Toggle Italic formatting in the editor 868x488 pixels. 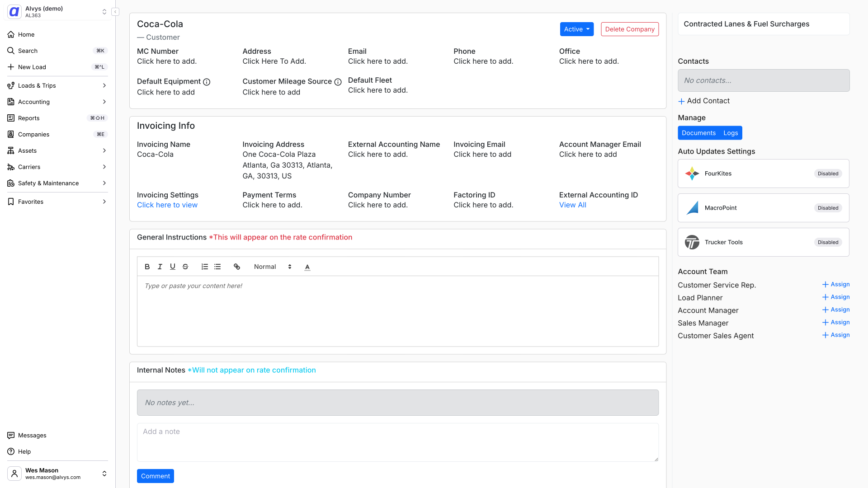[160, 267]
